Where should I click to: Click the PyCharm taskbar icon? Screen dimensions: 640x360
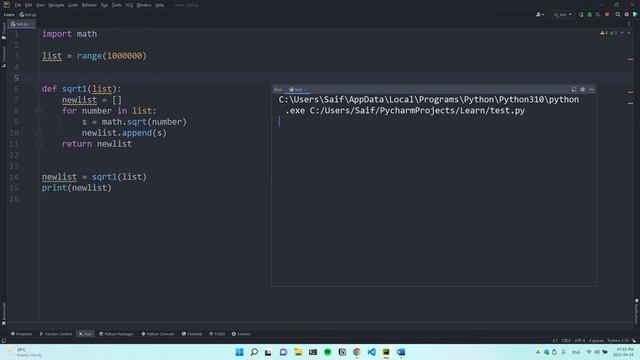(x=386, y=352)
